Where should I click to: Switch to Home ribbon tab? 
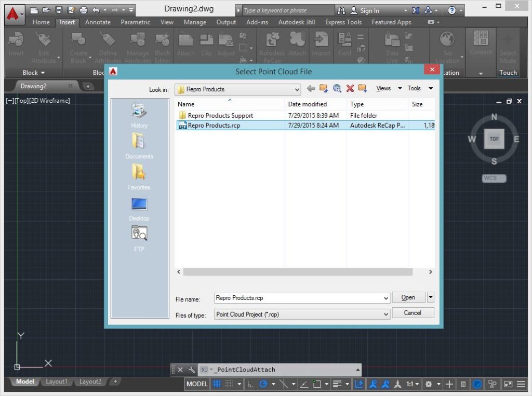[41, 22]
